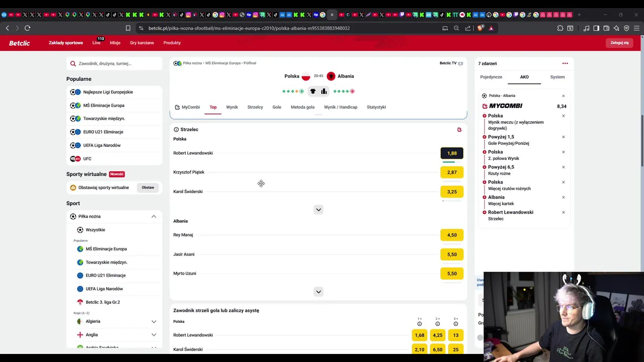Remove Albania Więcej kartek selection
Image resolution: width=644 pixels, height=362 pixels.
tap(563, 197)
